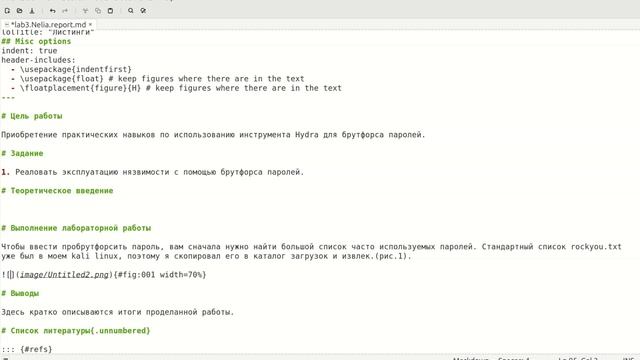The width and height of the screenshot is (640, 360).
Task: Click the line mentioning Hydra
Action: click(x=213, y=135)
